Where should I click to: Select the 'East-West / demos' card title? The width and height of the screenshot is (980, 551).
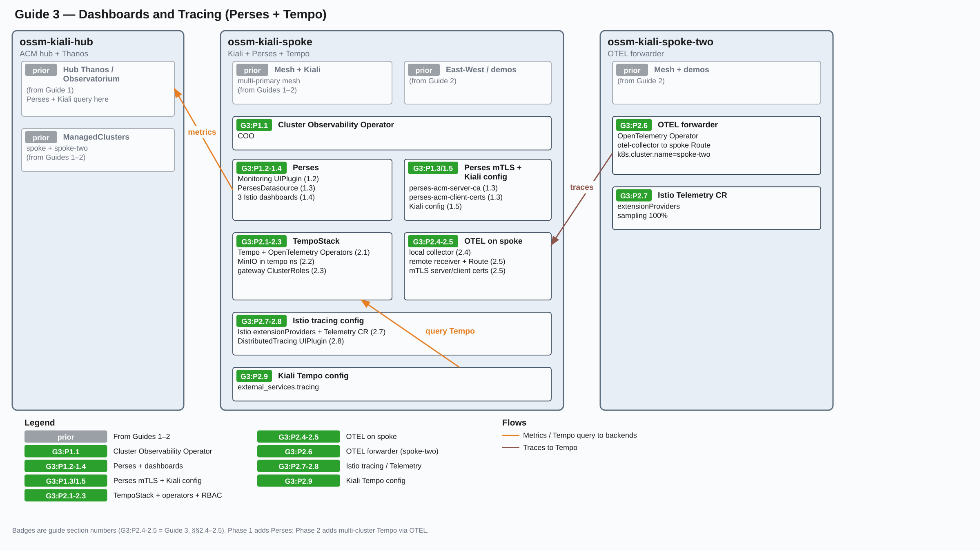[481, 70]
